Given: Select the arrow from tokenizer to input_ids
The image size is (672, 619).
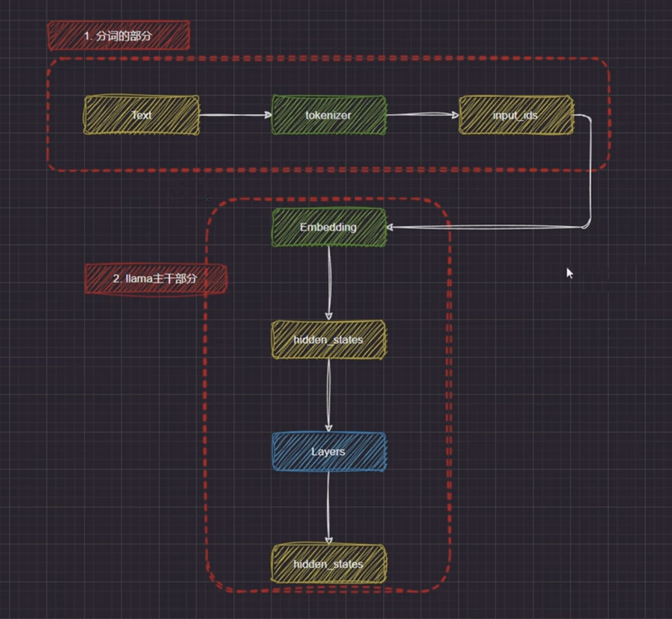Looking at the screenshot, I should click(421, 115).
